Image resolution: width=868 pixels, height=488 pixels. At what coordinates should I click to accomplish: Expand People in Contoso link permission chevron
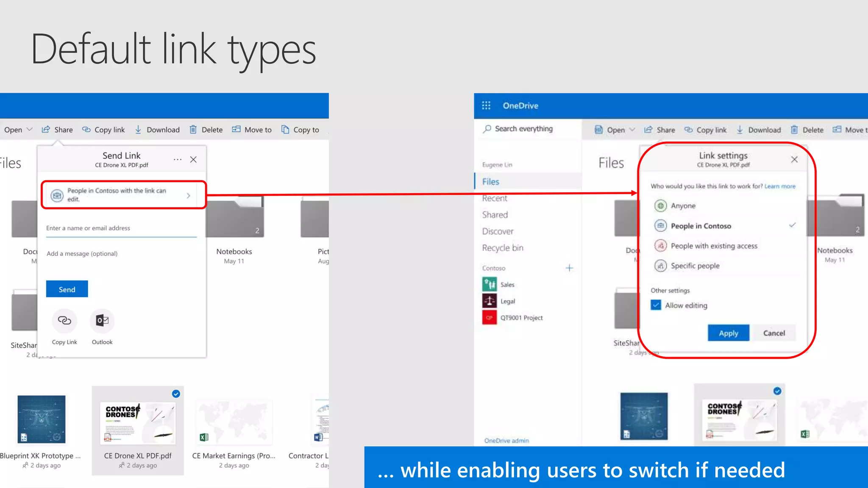(x=188, y=195)
